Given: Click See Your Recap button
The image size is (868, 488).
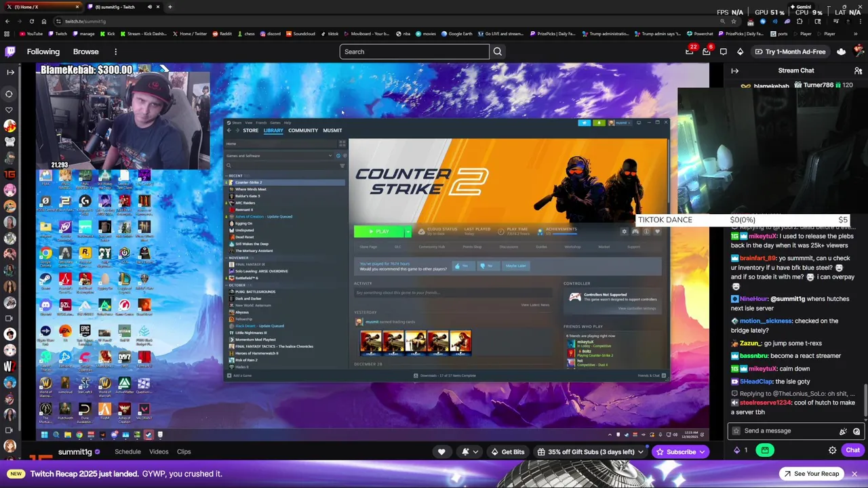Looking at the screenshot, I should coord(811,474).
